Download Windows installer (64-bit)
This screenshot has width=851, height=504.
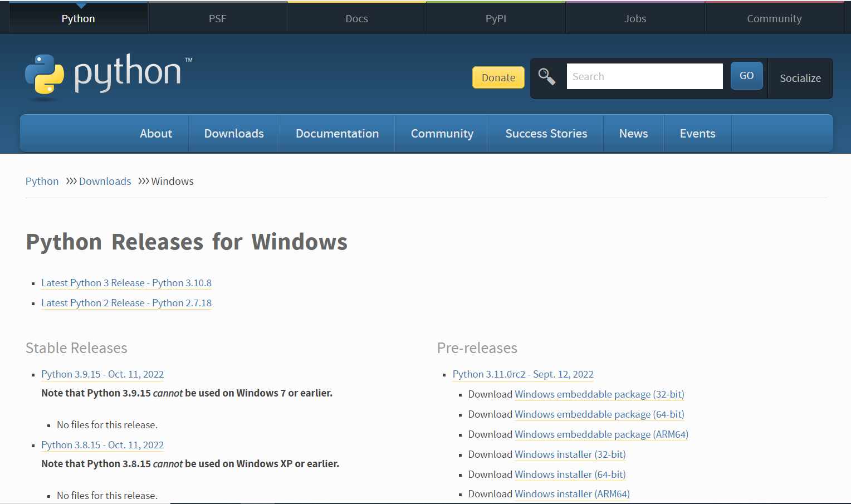click(570, 474)
